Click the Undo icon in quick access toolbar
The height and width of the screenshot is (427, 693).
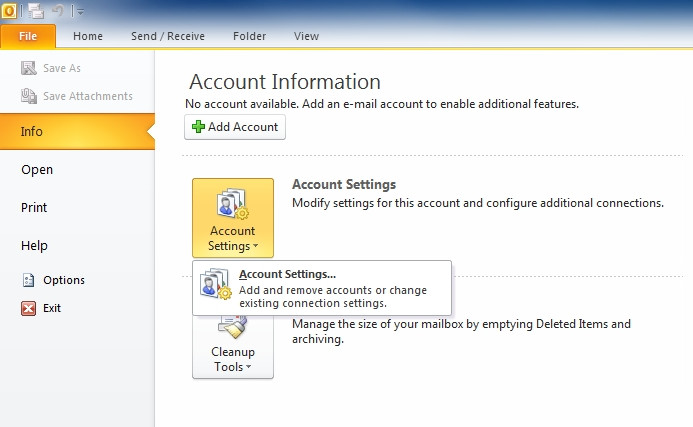(58, 11)
